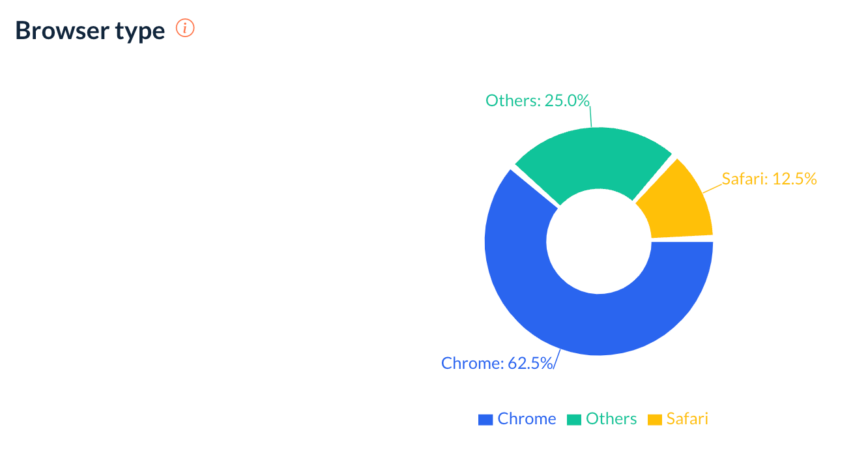Click the Safari: 12.5% data label
The height and width of the screenshot is (451, 868).
(770, 179)
